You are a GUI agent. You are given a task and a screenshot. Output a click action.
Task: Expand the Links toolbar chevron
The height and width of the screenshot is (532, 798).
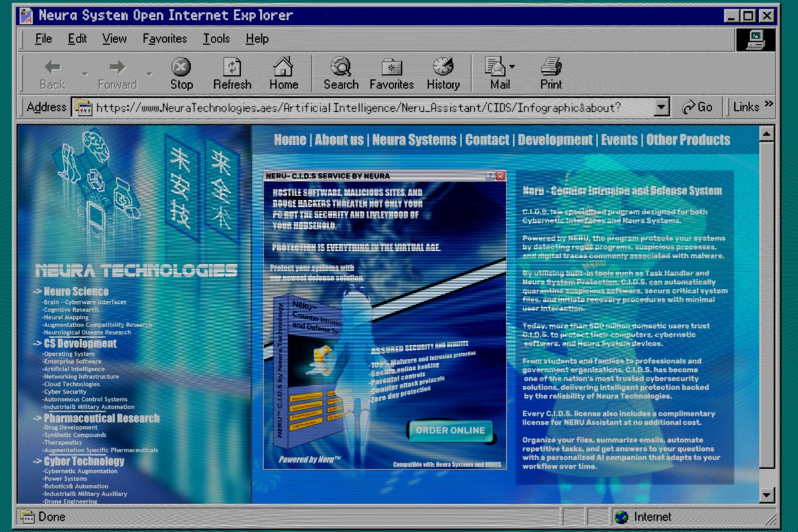tap(769, 105)
